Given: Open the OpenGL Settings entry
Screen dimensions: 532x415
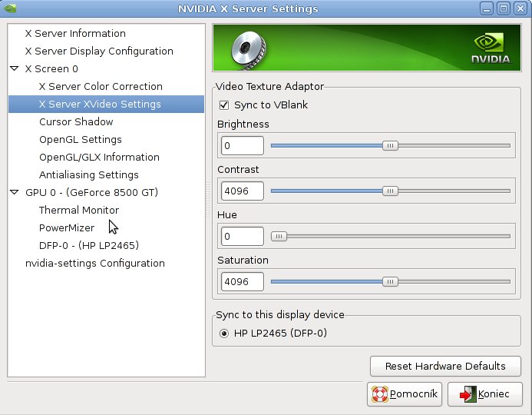Looking at the screenshot, I should 81,139.
